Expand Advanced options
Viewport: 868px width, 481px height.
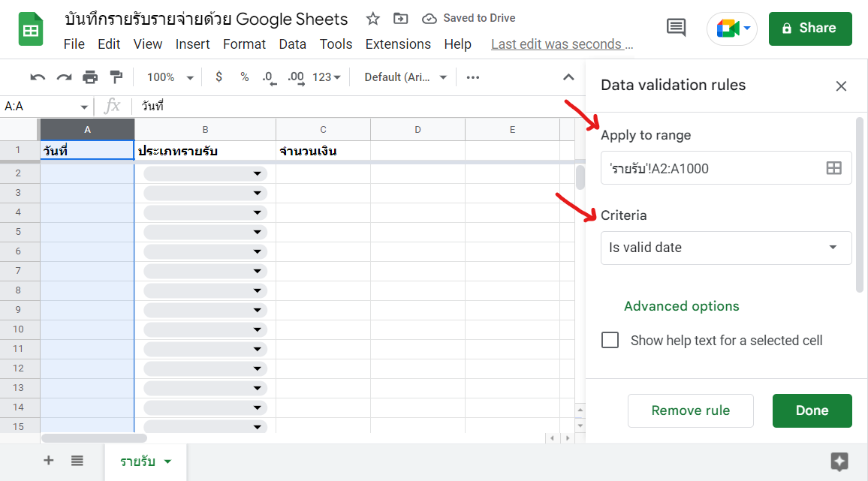682,306
